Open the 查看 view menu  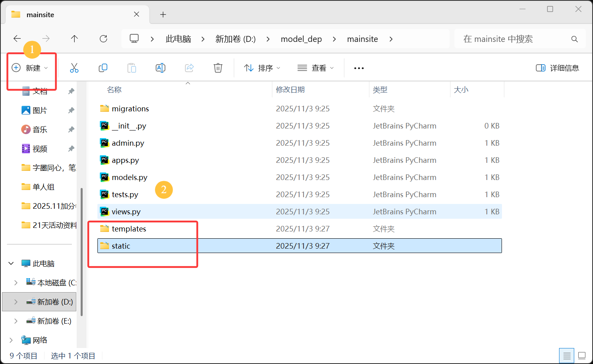316,68
